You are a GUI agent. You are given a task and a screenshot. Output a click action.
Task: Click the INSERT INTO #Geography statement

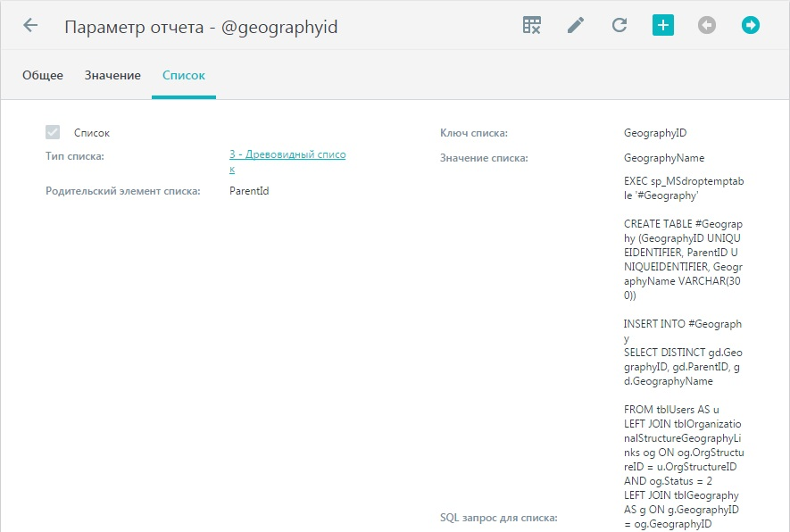[x=683, y=330]
